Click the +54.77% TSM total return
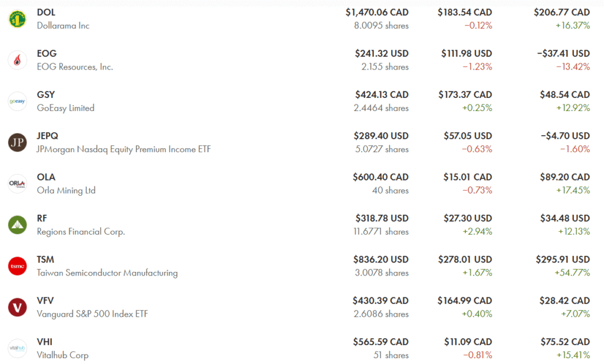Screen dimensions: 604x364 pos(572,273)
